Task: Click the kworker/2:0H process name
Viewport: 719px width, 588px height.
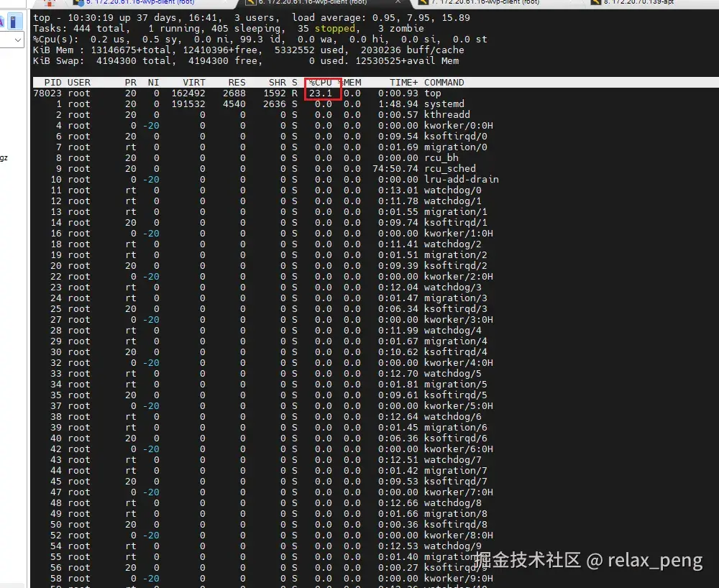Action: [x=459, y=276]
